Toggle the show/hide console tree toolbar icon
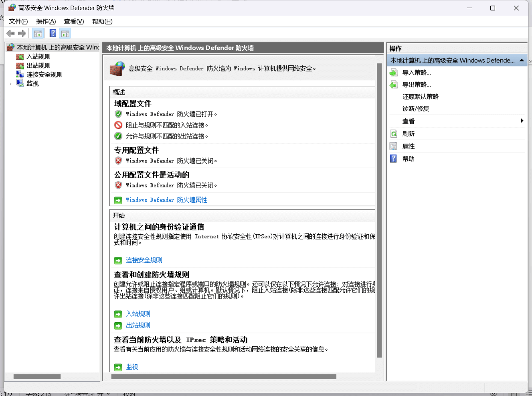The height and width of the screenshot is (396, 532). pyautogui.click(x=38, y=34)
